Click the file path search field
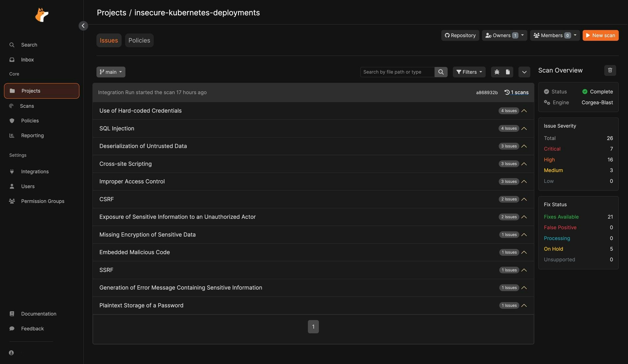The width and height of the screenshot is (628, 364). [397, 72]
